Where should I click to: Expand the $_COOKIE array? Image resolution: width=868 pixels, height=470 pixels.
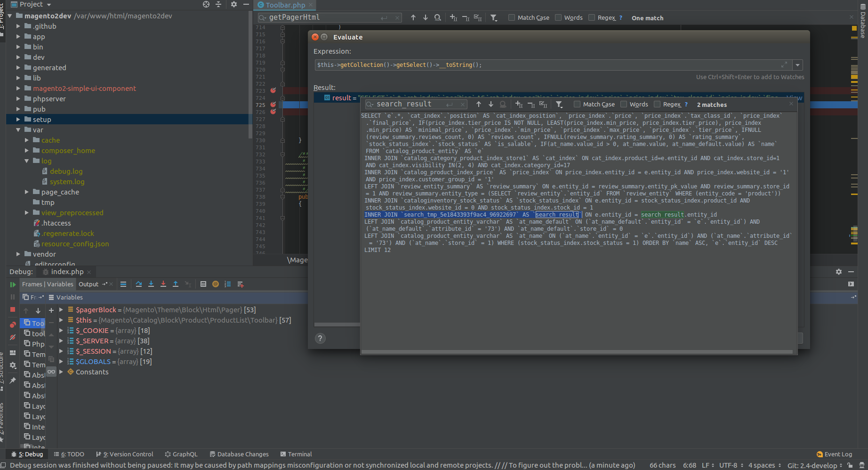point(61,330)
